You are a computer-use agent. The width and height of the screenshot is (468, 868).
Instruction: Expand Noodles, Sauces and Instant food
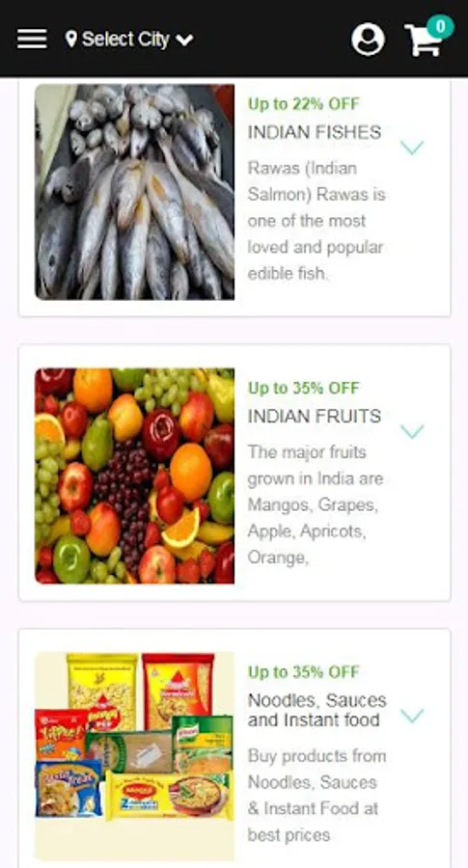412,716
